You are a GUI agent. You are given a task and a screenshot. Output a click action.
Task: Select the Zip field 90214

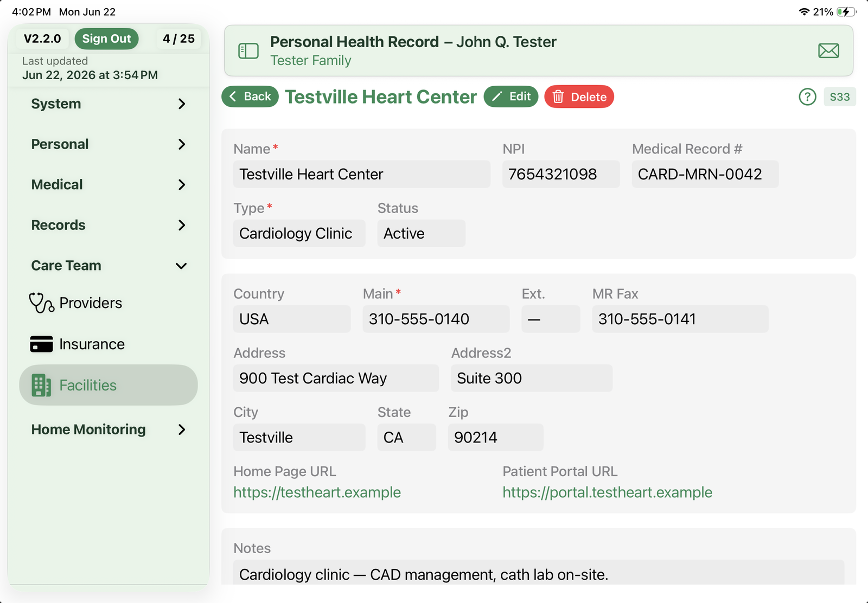(x=495, y=437)
